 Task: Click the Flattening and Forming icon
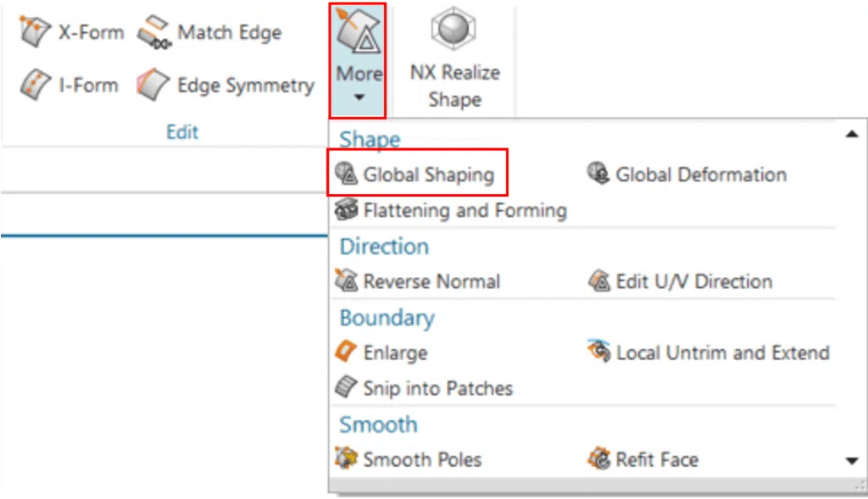point(347,209)
